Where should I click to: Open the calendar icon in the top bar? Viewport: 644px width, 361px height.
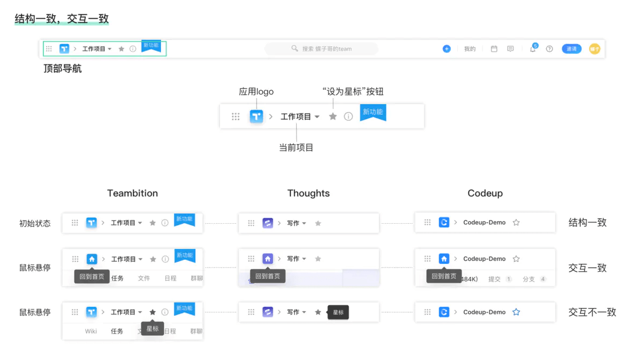coord(494,49)
